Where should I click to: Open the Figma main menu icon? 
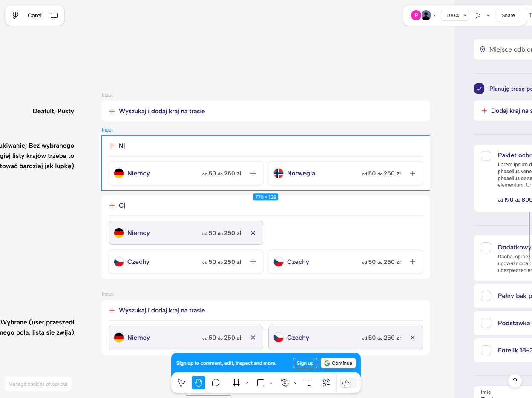click(x=15, y=15)
